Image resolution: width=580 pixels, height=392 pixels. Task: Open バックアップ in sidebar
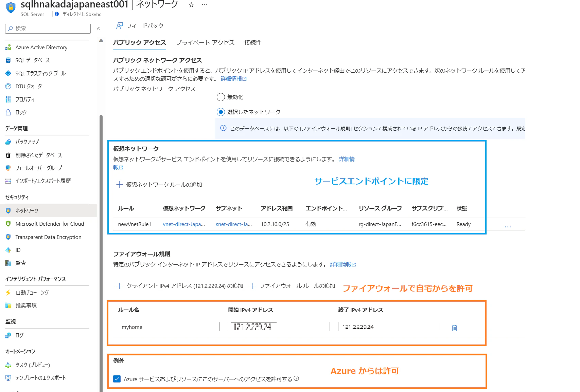click(27, 142)
